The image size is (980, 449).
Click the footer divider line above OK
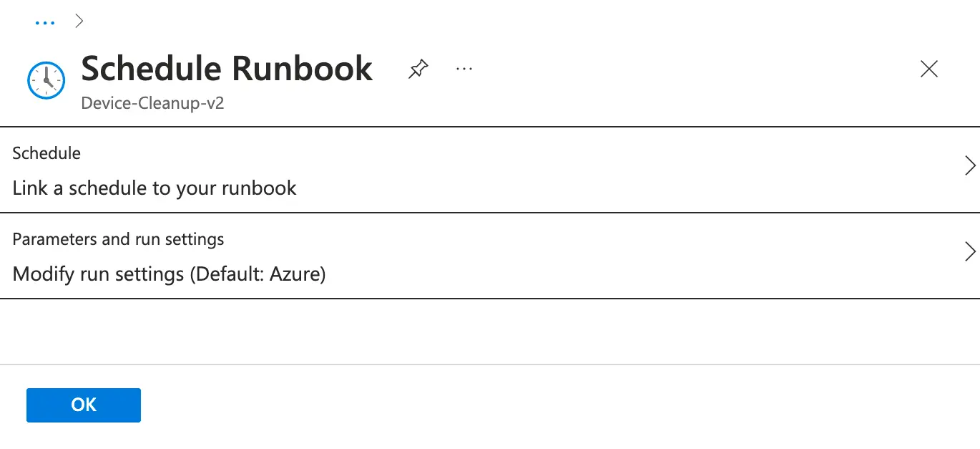(489, 364)
